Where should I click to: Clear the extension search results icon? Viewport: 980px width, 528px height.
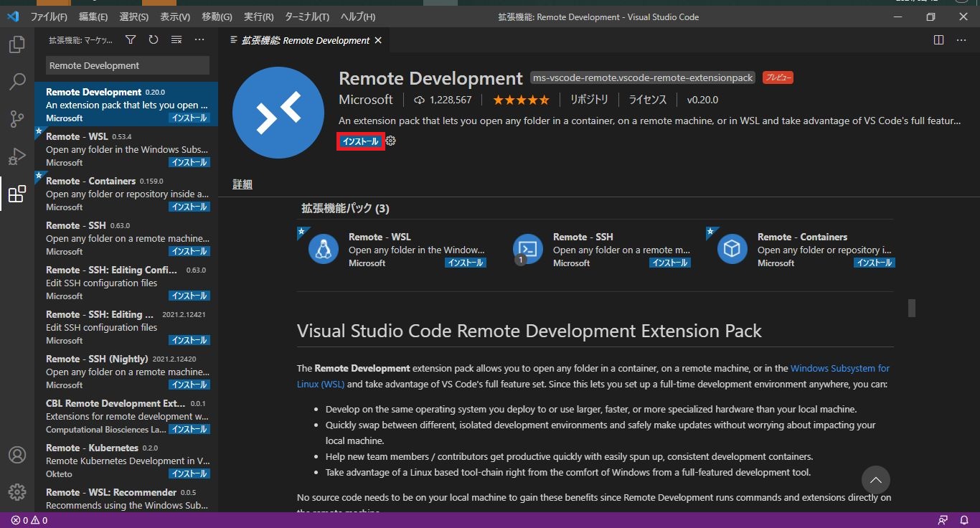click(176, 40)
